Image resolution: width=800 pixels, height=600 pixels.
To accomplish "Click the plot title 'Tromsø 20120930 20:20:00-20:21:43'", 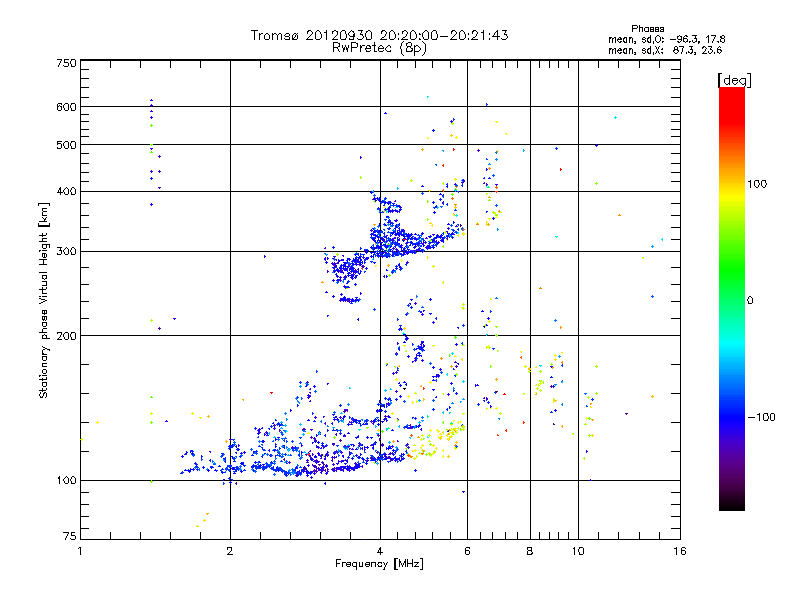I will click(380, 35).
